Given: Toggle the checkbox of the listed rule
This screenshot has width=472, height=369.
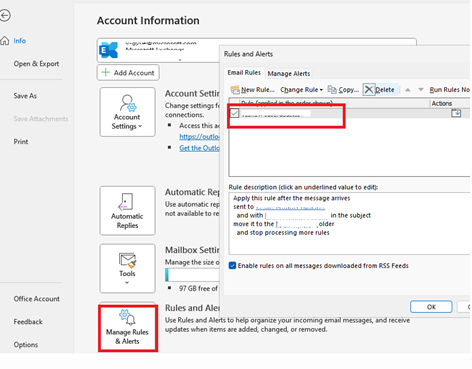Looking at the screenshot, I should tap(235, 113).
